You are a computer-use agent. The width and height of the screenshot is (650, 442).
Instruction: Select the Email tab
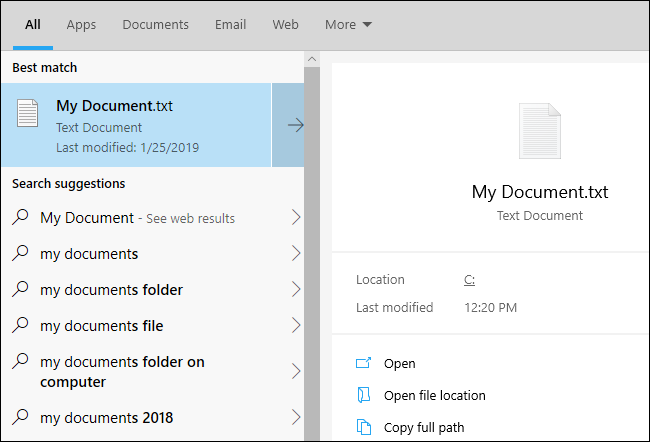(230, 24)
